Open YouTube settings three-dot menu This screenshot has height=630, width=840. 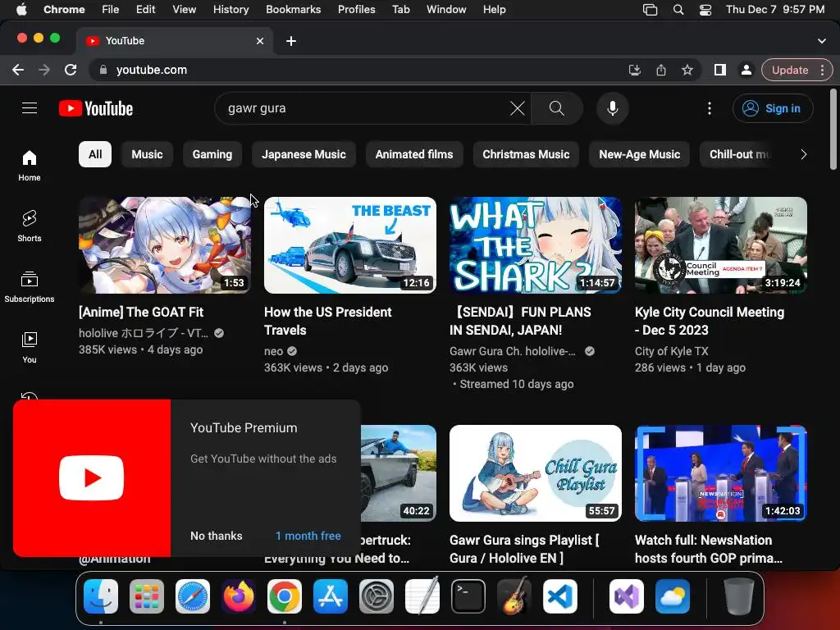point(710,108)
